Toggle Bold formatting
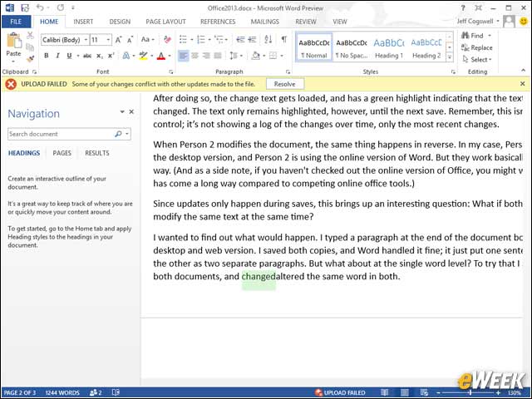Viewport: 532px width, 399px height. [47, 56]
